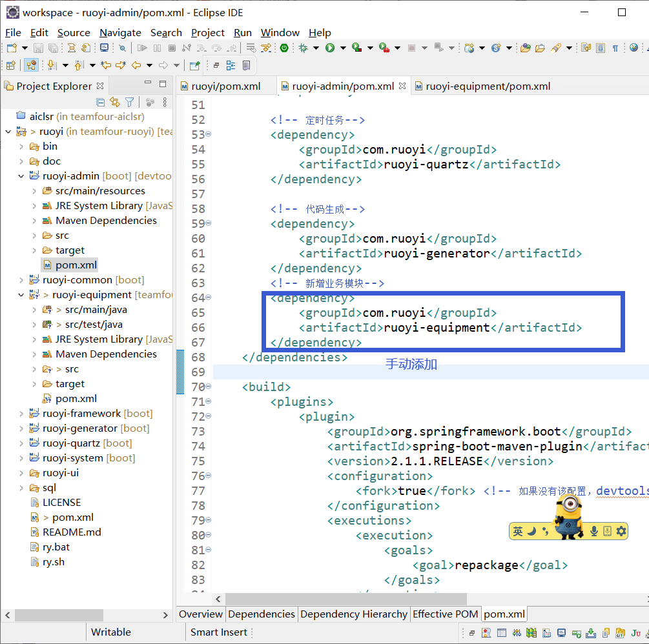This screenshot has height=644, width=649.
Task: Collapse the ruoyi-equipment project node
Action: 21,295
